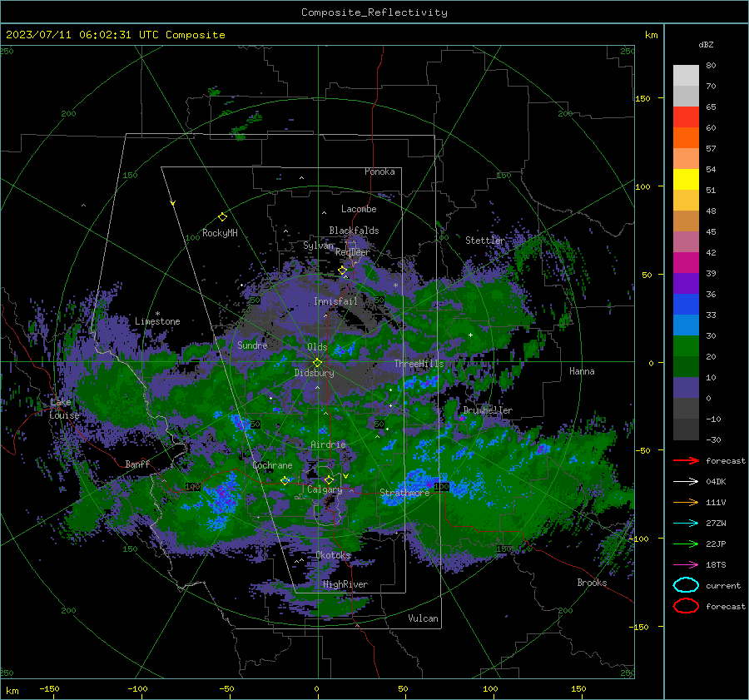Click the cyan current ellipse icon
This screenshot has width=749, height=700.
(x=686, y=585)
